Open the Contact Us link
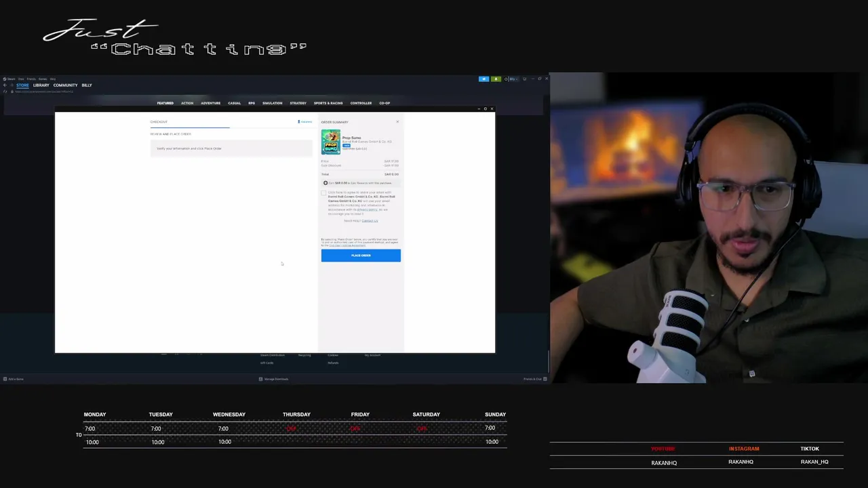 pos(370,221)
